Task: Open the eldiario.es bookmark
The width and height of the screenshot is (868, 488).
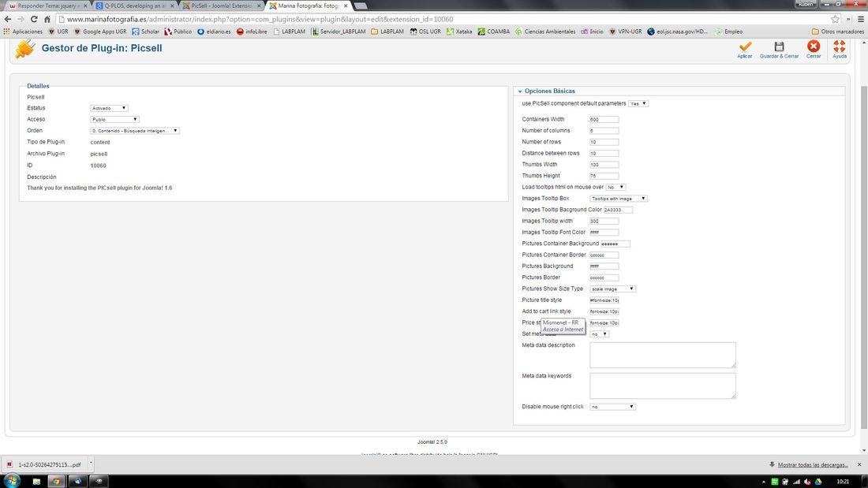Action: point(214,32)
